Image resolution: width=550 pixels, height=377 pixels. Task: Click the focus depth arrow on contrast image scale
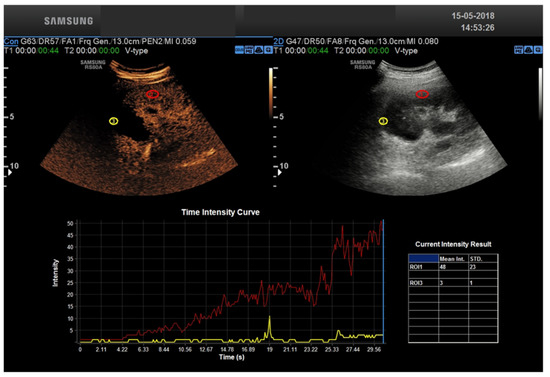click(x=10, y=173)
